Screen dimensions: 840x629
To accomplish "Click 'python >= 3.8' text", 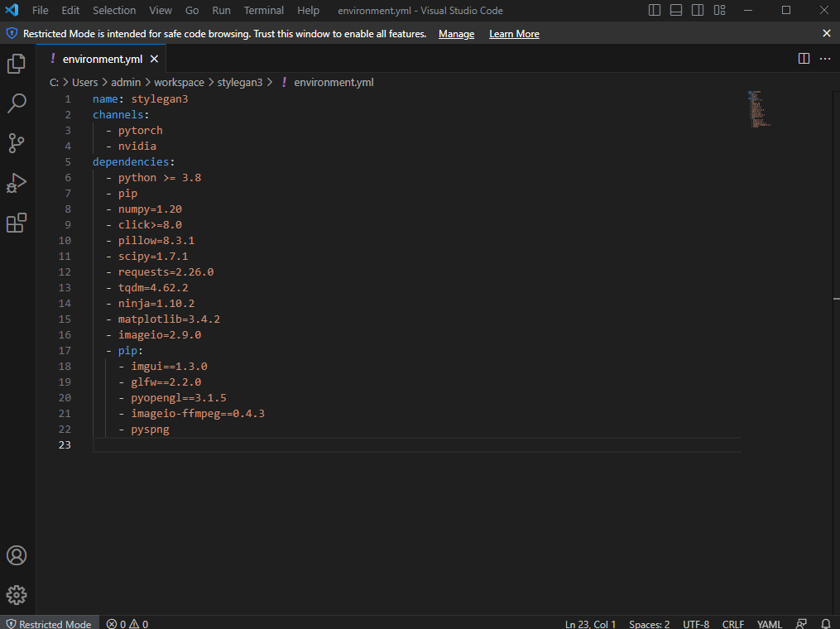I will (160, 178).
